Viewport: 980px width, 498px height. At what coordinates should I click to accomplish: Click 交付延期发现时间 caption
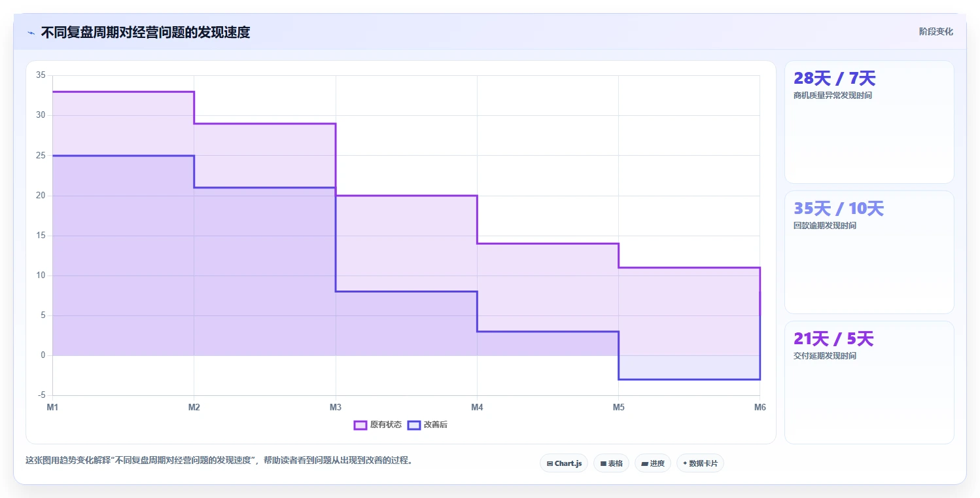coord(824,356)
